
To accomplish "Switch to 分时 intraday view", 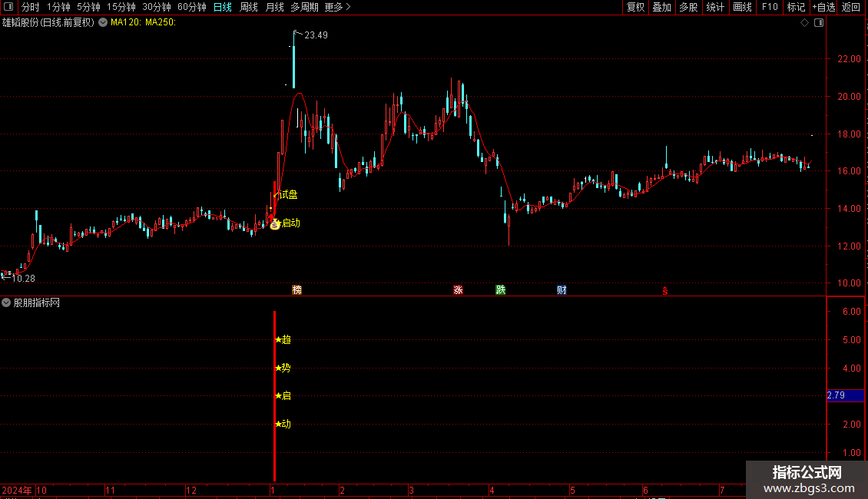I will 31,7.
